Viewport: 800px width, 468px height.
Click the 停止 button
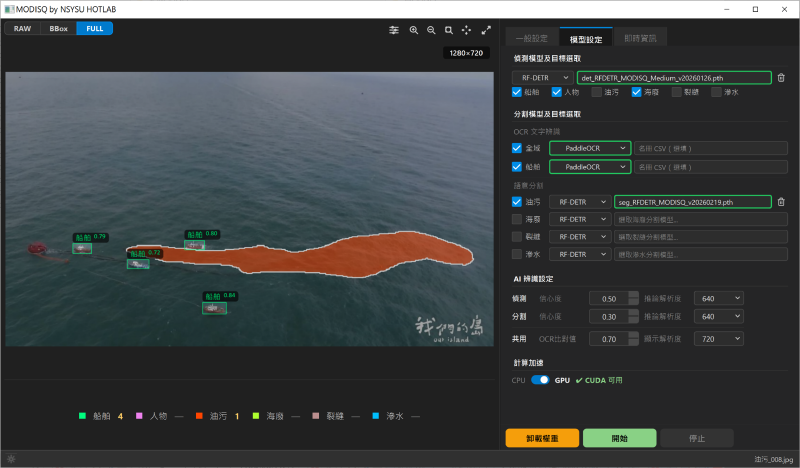697,438
